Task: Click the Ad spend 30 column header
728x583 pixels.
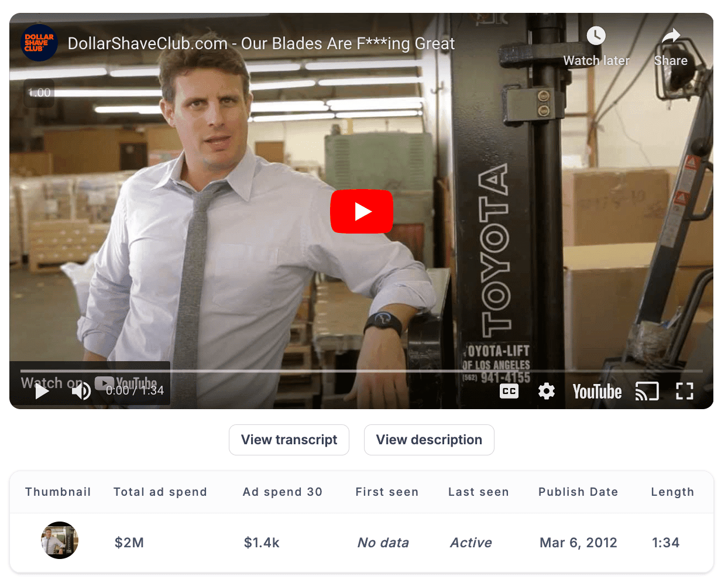Action: click(283, 492)
